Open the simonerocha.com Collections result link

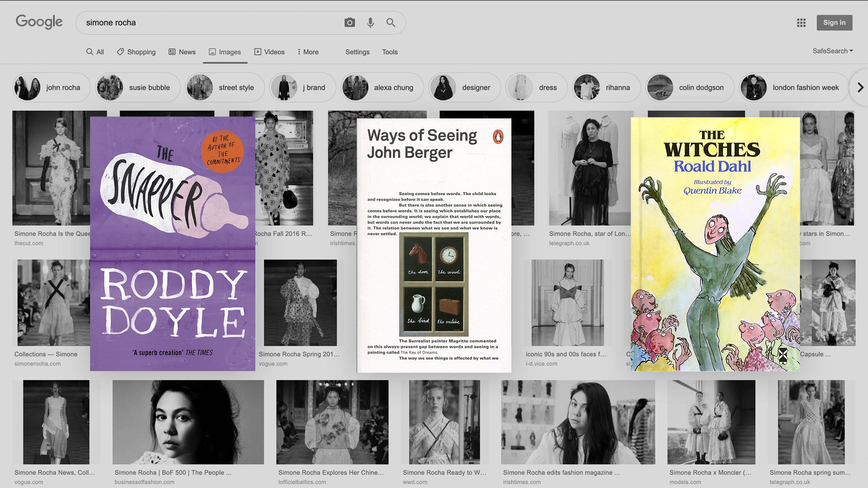[x=46, y=354]
